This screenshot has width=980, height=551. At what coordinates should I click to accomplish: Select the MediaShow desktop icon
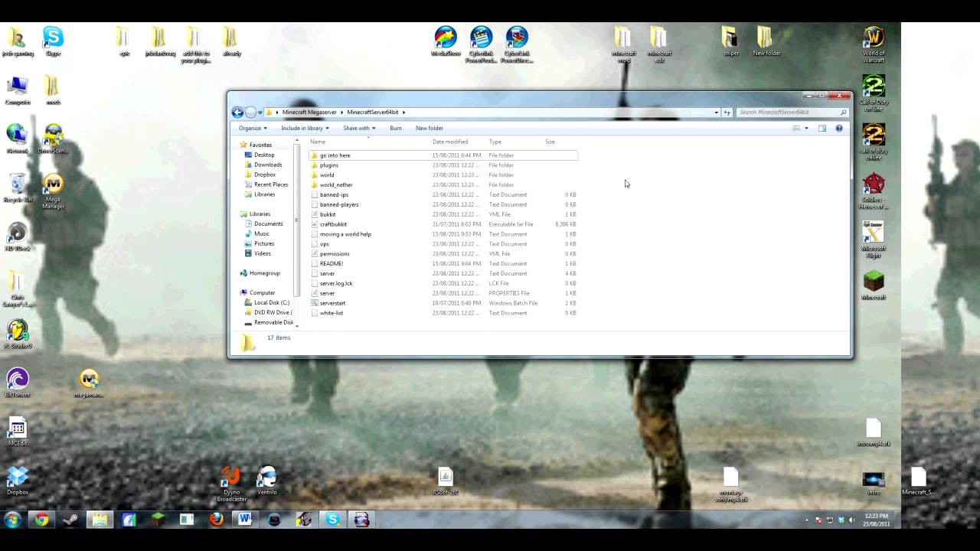[446, 41]
